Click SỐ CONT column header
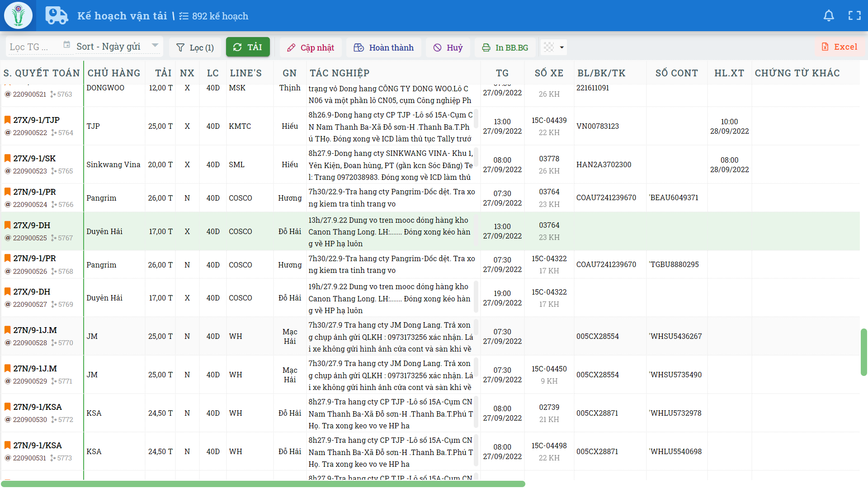The image size is (868, 488). (676, 73)
